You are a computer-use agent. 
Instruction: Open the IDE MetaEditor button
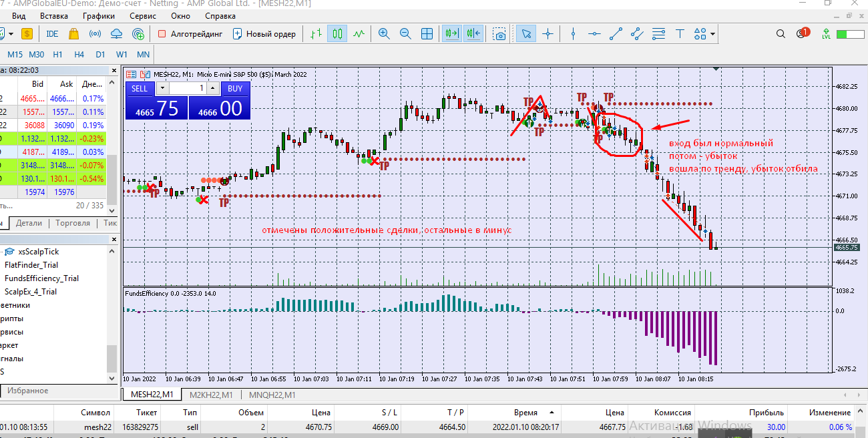52,33
